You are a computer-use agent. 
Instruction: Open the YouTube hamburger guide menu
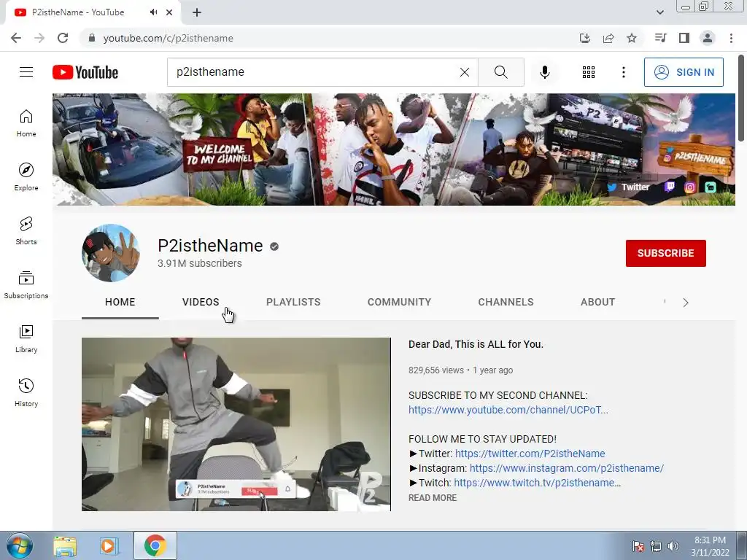[26, 72]
